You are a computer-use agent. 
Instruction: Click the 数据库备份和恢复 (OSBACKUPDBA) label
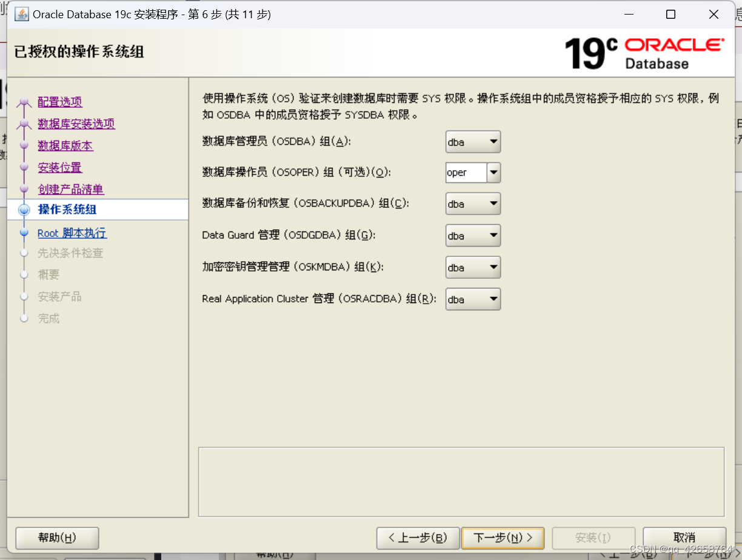click(x=306, y=204)
